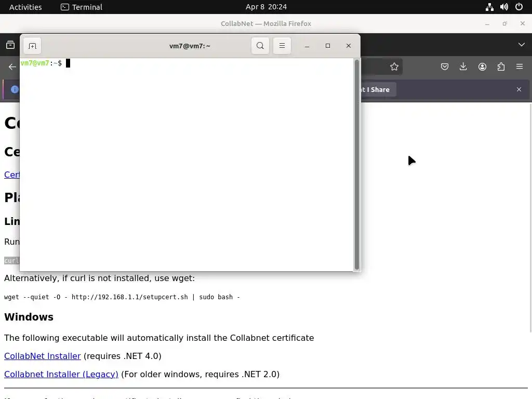Maximize the terminal window

[x=328, y=46]
